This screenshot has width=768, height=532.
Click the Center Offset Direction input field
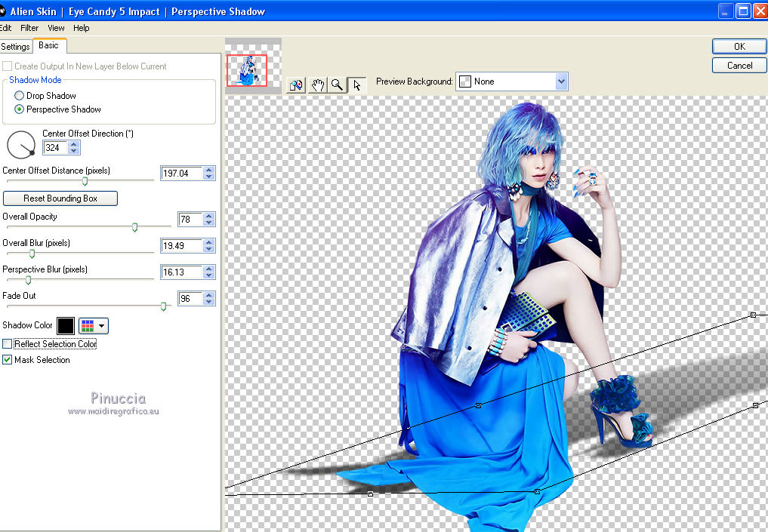tap(56, 147)
